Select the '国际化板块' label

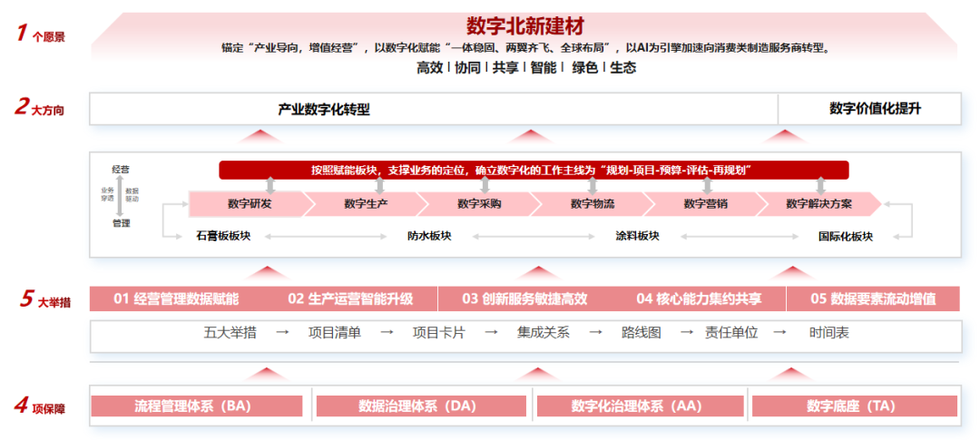[846, 237]
